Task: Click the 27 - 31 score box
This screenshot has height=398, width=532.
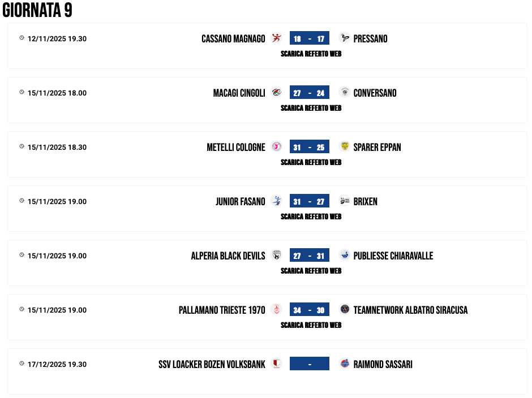Action: (x=309, y=256)
